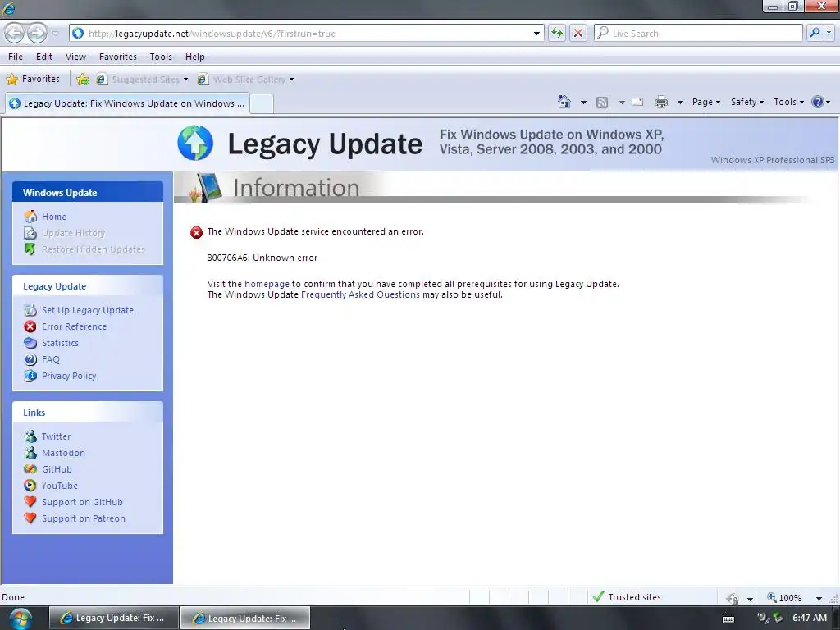Expand the Home button dropdown arrow
The image size is (840, 630).
pos(583,103)
